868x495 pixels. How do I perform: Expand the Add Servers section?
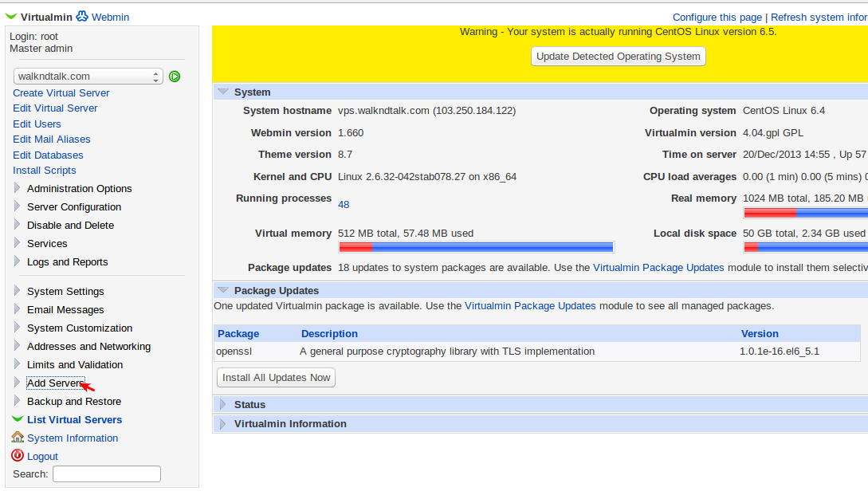click(55, 383)
